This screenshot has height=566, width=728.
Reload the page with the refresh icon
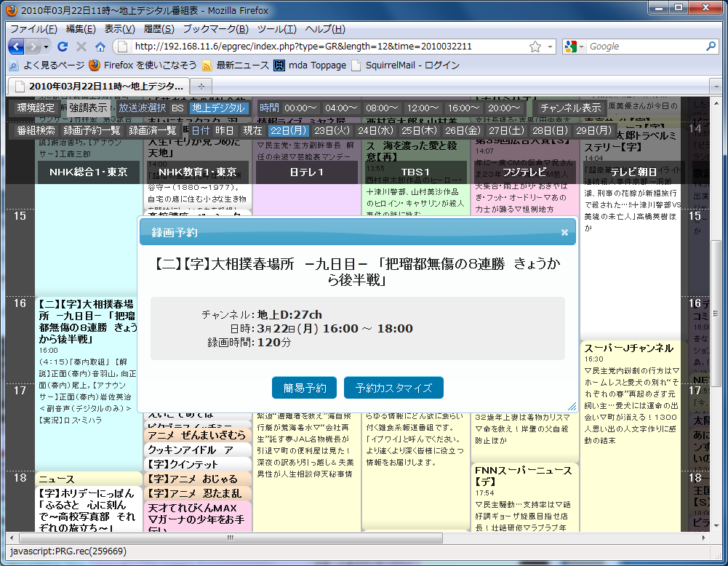click(63, 47)
